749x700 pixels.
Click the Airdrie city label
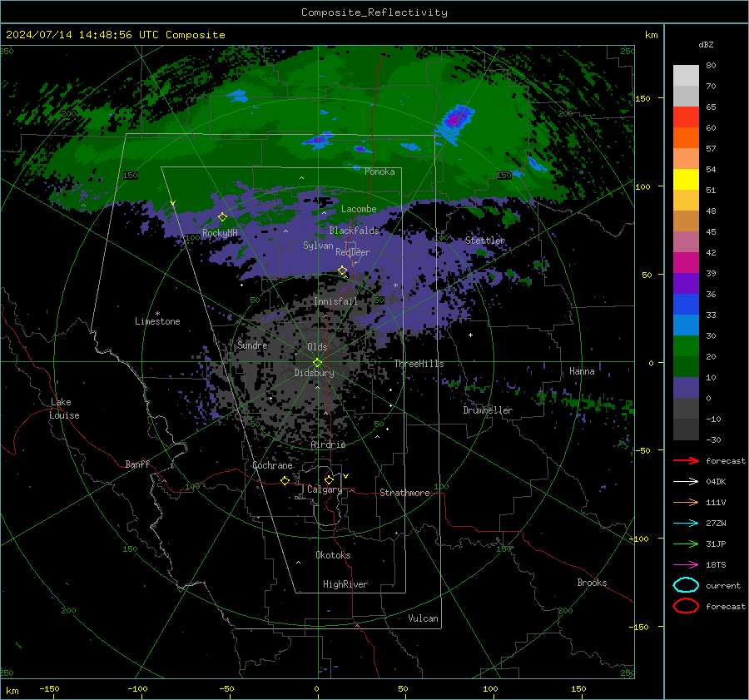coord(328,444)
